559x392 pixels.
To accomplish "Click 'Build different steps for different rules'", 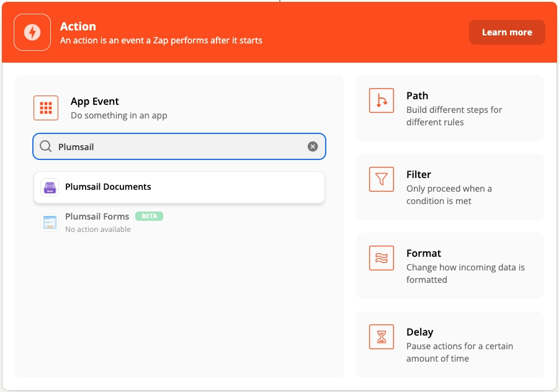I will (x=454, y=116).
